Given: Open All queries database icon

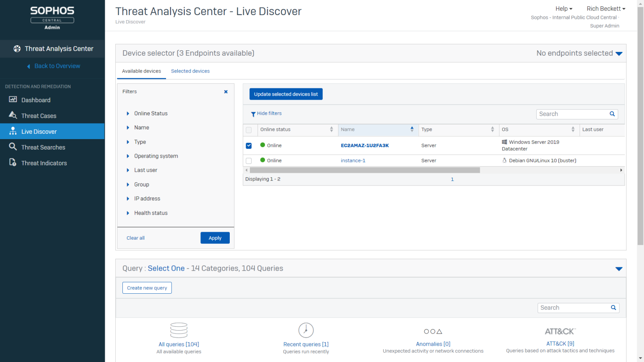Looking at the screenshot, I should pyautogui.click(x=179, y=330).
